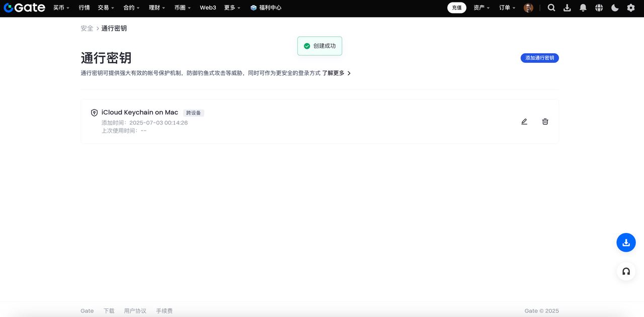Click the language globe icon
Image resolution: width=644 pixels, height=317 pixels.
pyautogui.click(x=599, y=8)
